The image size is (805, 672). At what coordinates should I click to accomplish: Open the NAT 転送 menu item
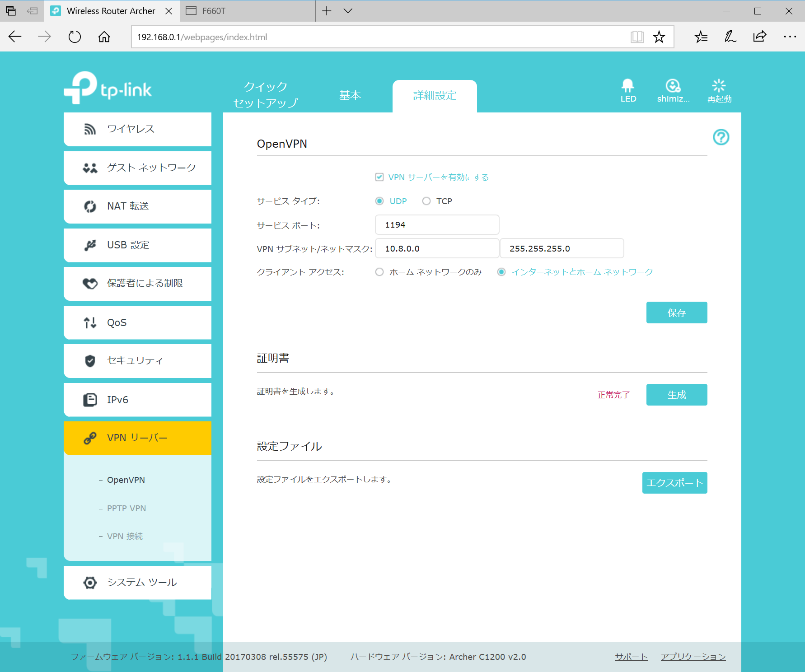point(138,206)
